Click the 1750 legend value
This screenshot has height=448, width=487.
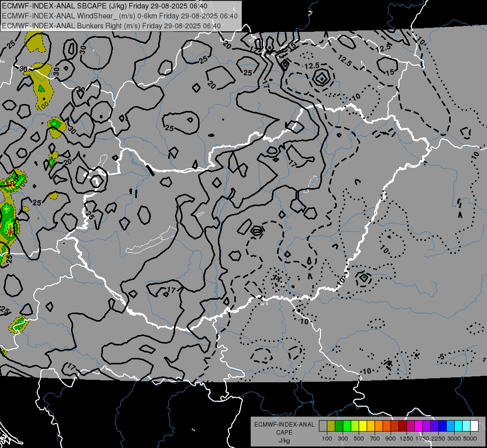(423, 439)
